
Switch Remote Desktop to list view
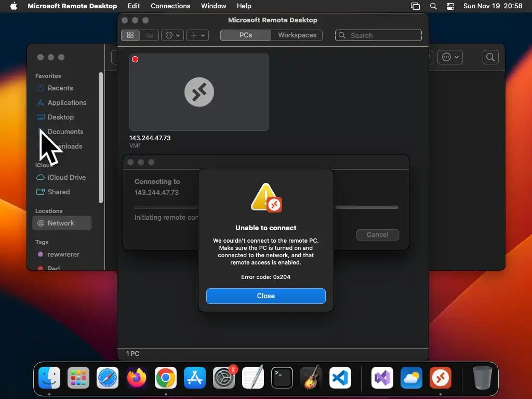pos(150,35)
